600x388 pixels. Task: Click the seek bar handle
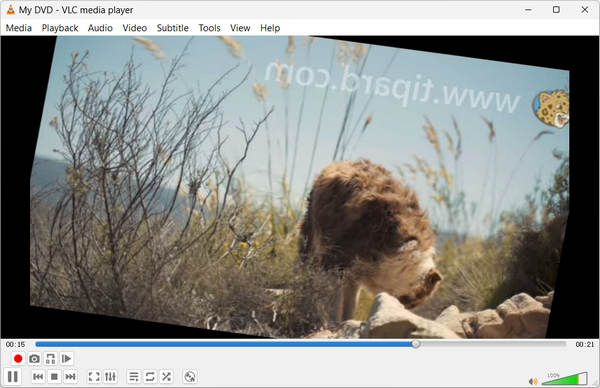coord(416,344)
